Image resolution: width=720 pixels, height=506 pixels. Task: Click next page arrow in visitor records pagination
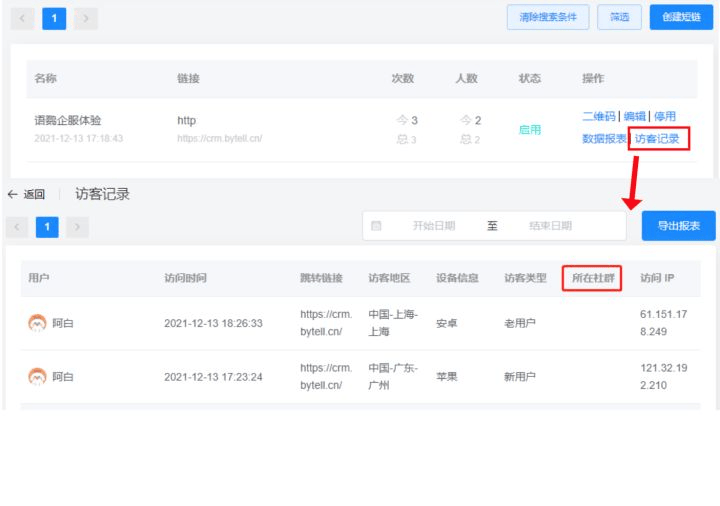click(78, 227)
